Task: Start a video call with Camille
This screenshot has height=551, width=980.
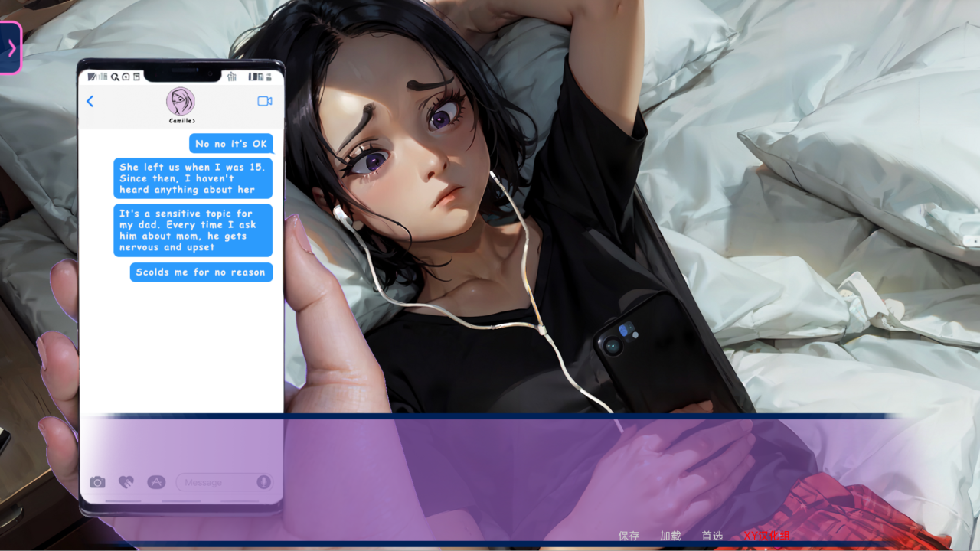Action: [x=265, y=101]
